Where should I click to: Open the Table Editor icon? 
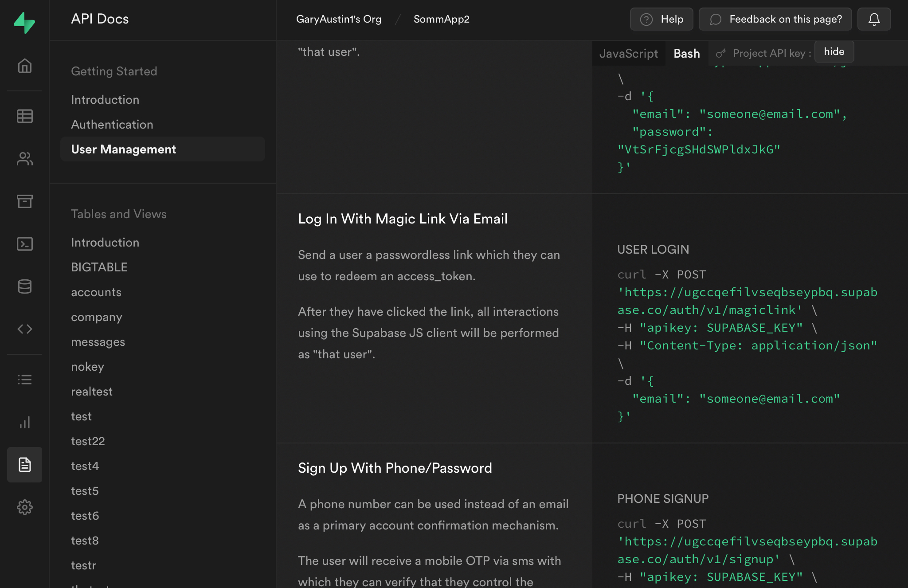coord(24,116)
